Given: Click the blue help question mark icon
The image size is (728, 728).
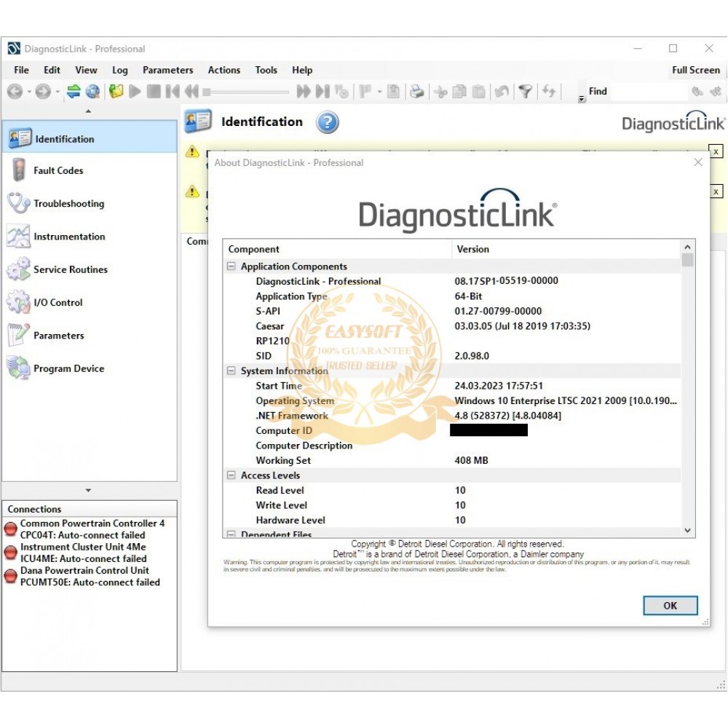Looking at the screenshot, I should pyautogui.click(x=328, y=122).
